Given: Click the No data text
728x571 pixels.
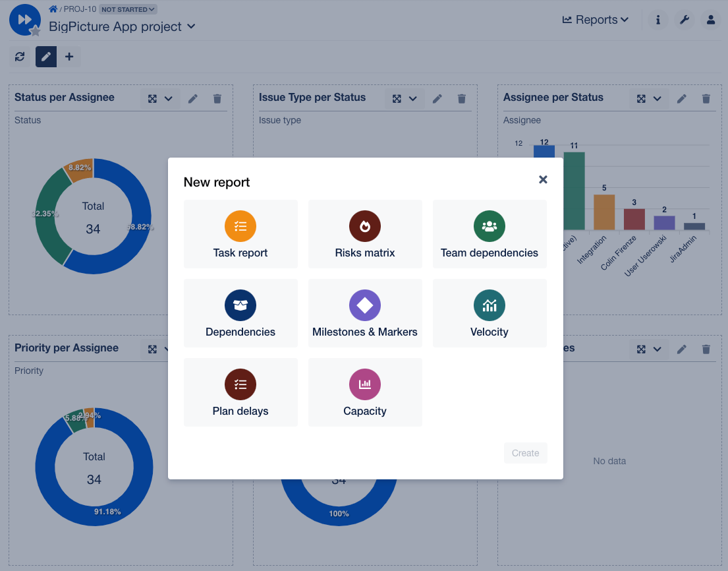Looking at the screenshot, I should [x=609, y=461].
